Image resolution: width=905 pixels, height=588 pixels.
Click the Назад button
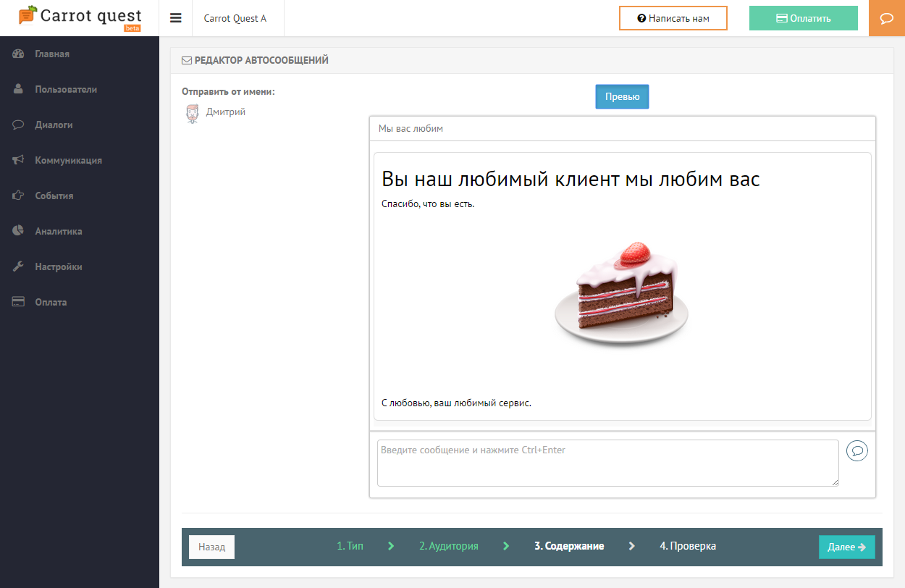pyautogui.click(x=211, y=547)
